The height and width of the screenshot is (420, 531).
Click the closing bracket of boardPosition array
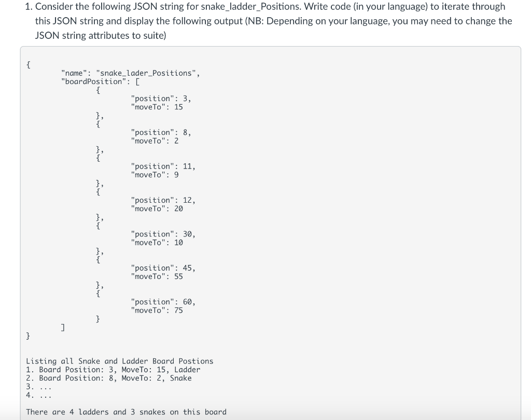coord(63,327)
